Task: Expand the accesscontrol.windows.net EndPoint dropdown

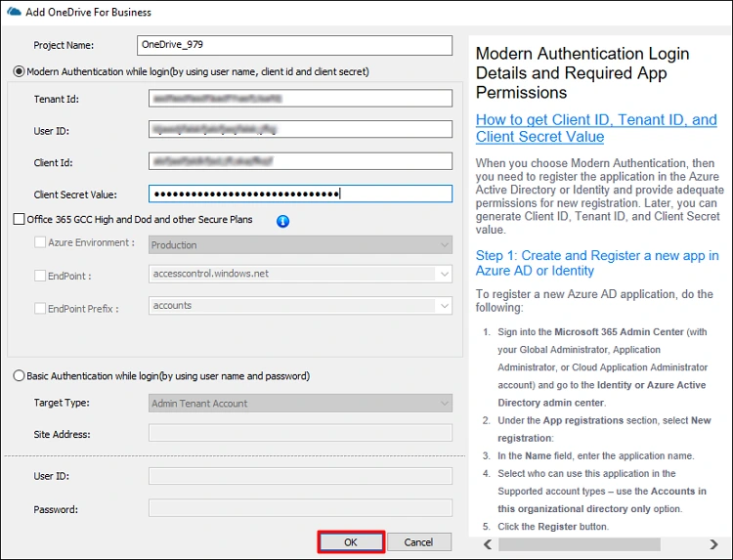Action: (x=300, y=274)
